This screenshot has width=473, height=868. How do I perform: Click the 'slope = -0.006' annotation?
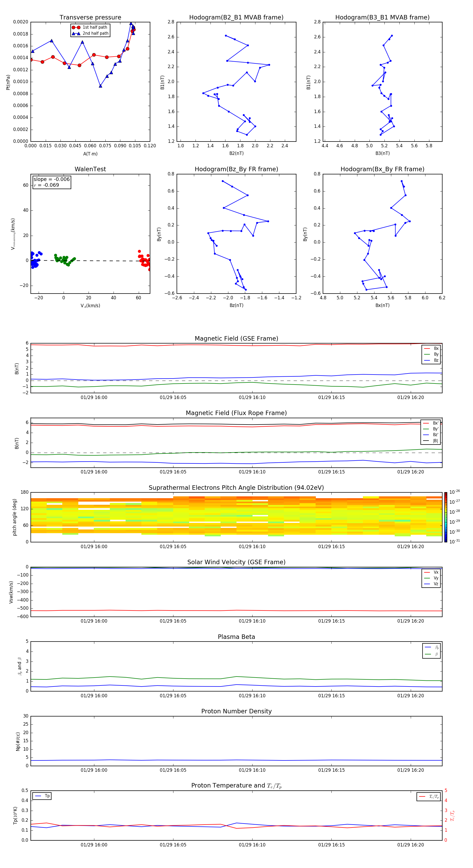click(52, 179)
